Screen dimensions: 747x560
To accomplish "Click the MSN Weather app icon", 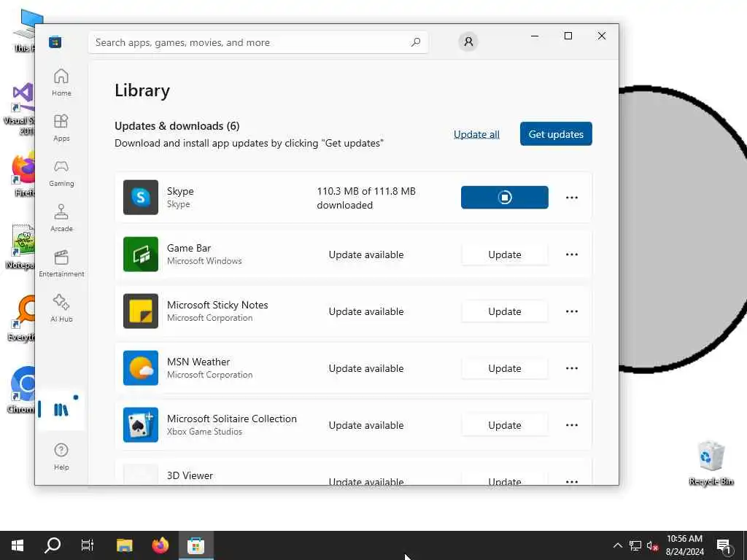I will 141,368.
